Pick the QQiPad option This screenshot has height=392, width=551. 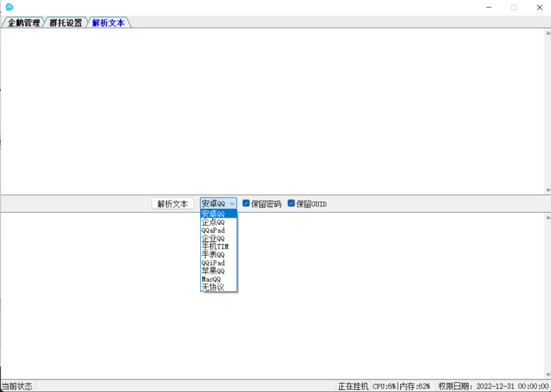(218, 263)
